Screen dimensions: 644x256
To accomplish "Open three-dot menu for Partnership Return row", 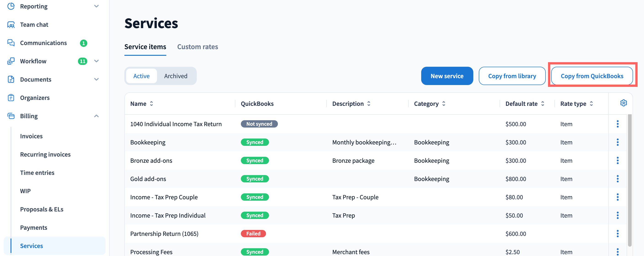I will coord(617,234).
